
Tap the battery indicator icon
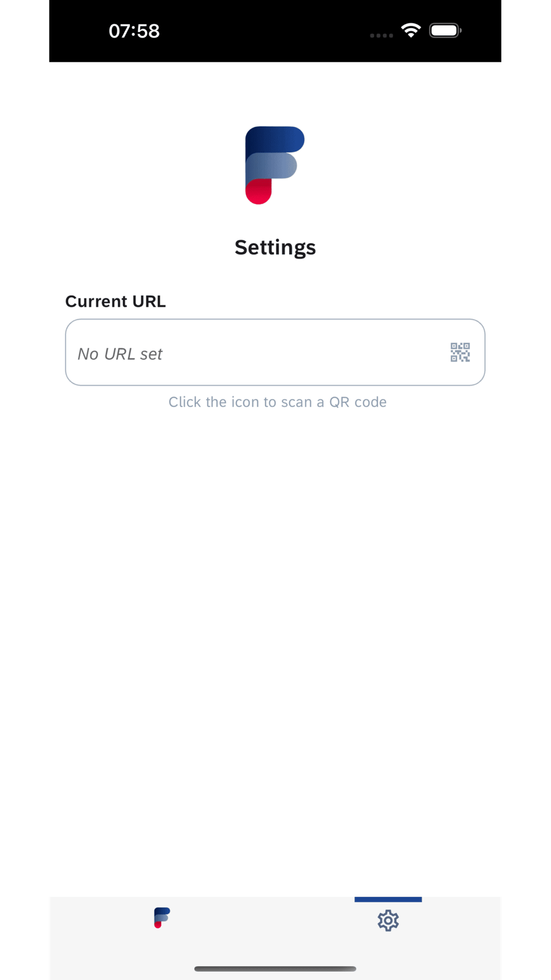(x=445, y=30)
